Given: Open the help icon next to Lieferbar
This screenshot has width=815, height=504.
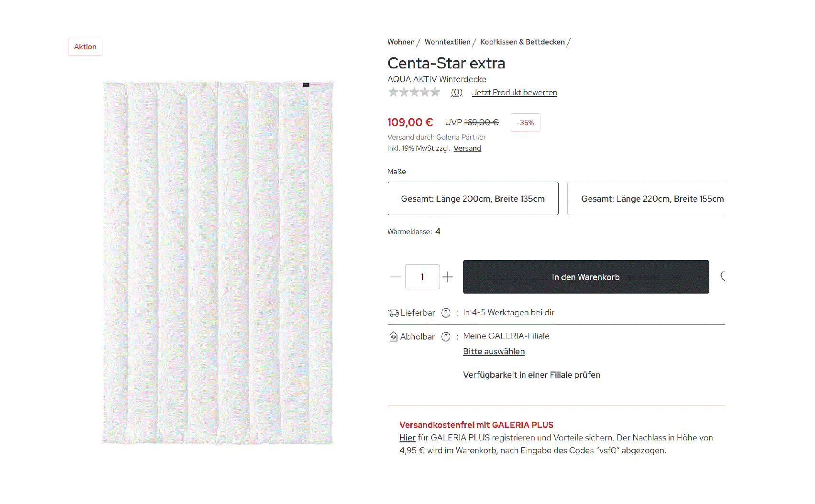Looking at the screenshot, I should click(x=446, y=313).
